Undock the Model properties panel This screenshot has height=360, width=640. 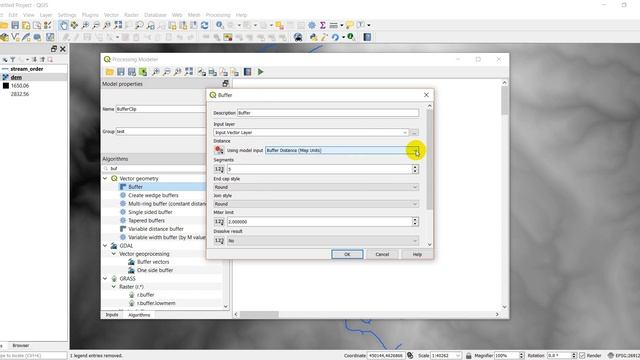point(225,84)
